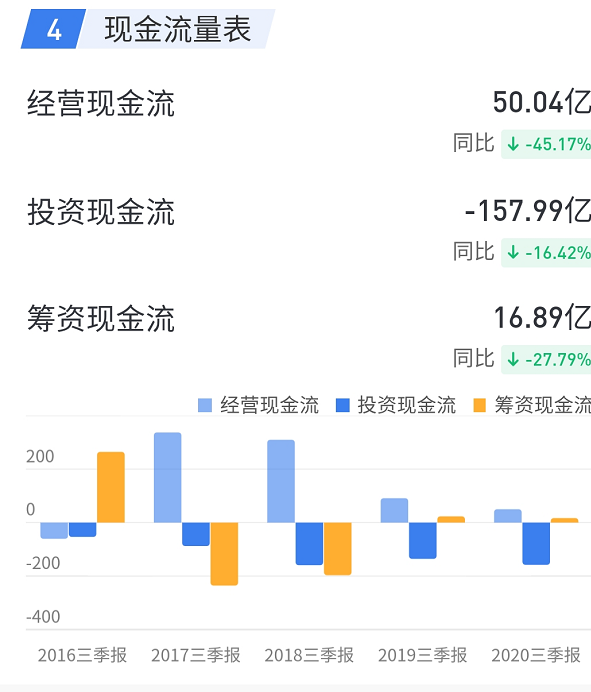Viewport: 591px width, 692px height.
Task: Click the 同比 label under 经营现金流
Action: click(x=474, y=143)
